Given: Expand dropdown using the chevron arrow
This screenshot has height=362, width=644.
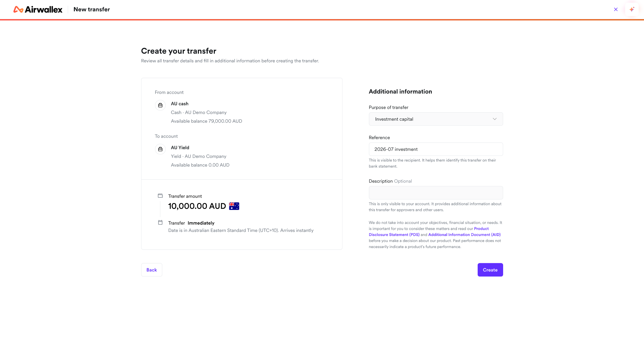Looking at the screenshot, I should point(495,119).
